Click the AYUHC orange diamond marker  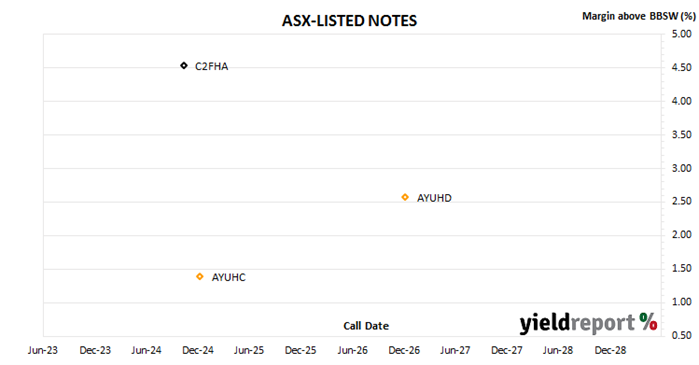(x=200, y=277)
